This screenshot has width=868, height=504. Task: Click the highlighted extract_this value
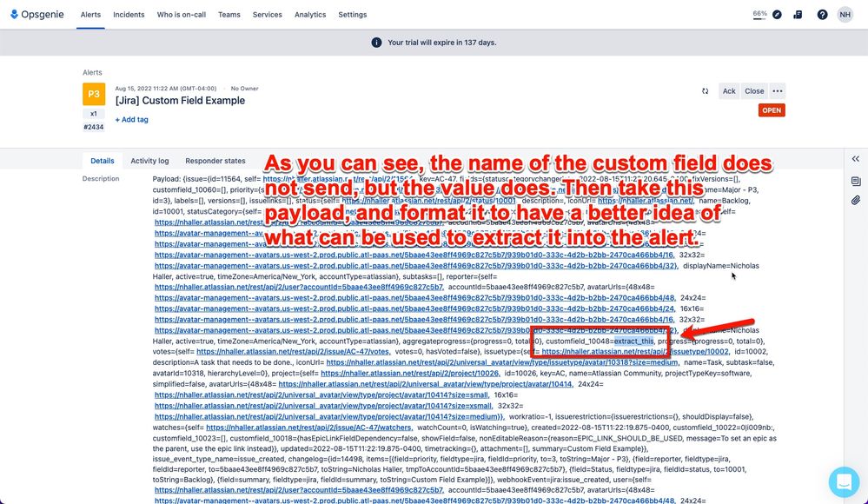point(633,342)
